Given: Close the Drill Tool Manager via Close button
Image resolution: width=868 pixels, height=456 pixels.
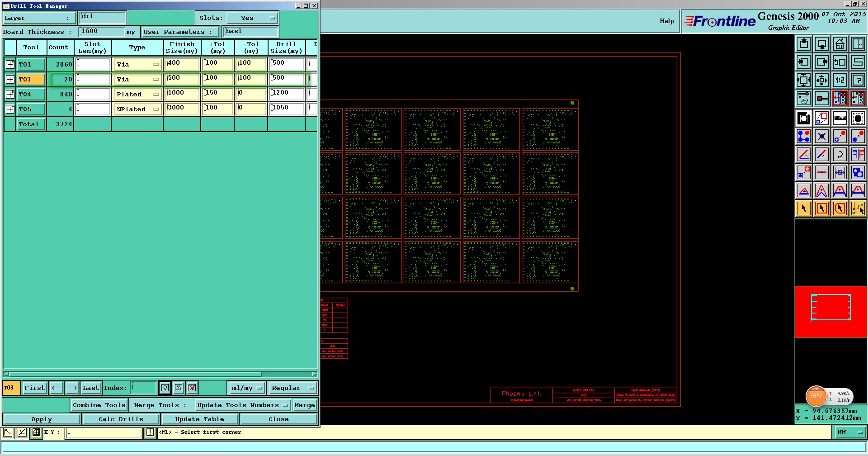Looking at the screenshot, I should click(278, 419).
